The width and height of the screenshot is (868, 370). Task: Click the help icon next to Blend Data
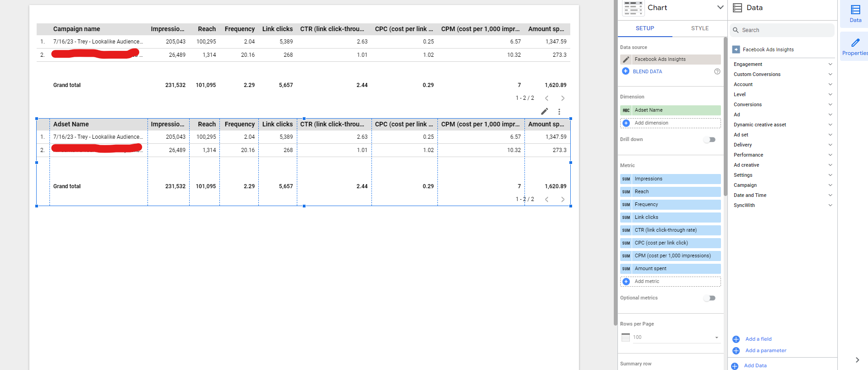[x=717, y=71]
